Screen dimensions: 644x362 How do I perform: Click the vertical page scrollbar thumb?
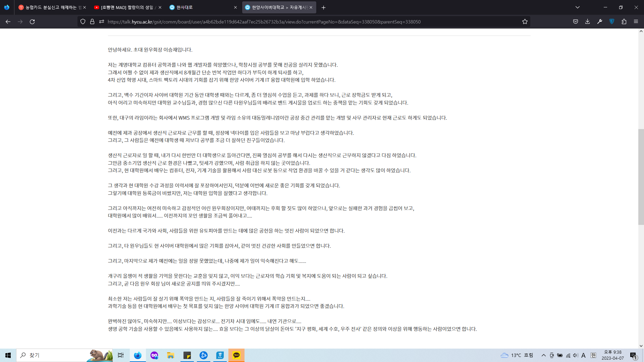click(x=641, y=177)
